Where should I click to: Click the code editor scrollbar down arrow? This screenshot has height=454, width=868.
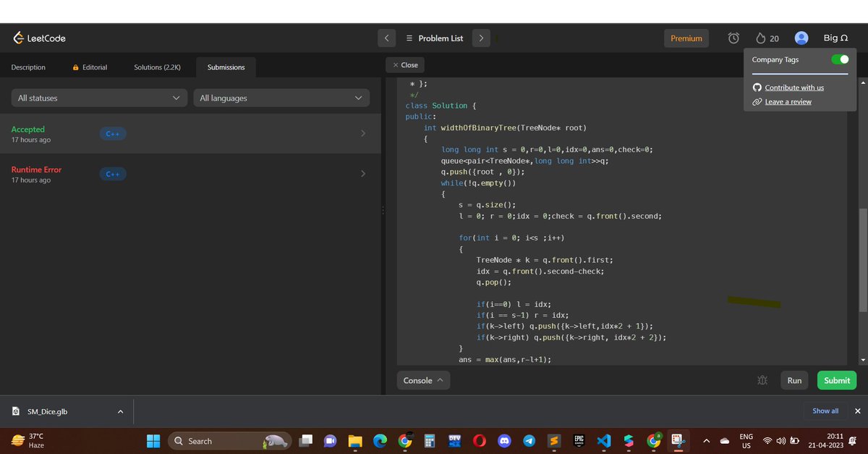[861, 360]
